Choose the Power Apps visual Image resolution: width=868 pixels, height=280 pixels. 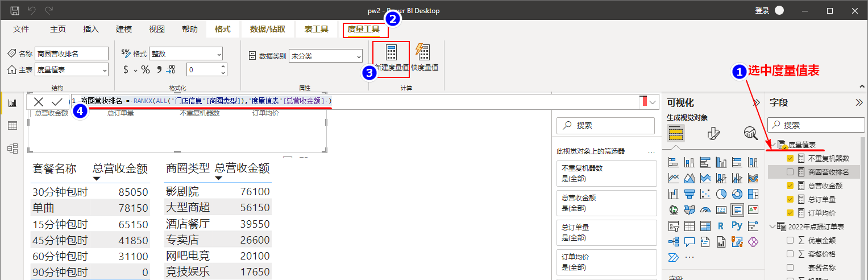[753, 242]
